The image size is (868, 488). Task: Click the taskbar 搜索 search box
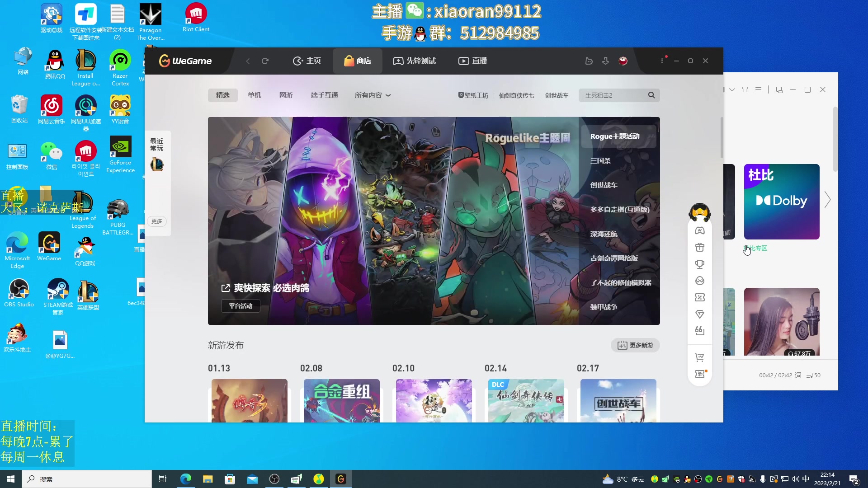click(87, 479)
